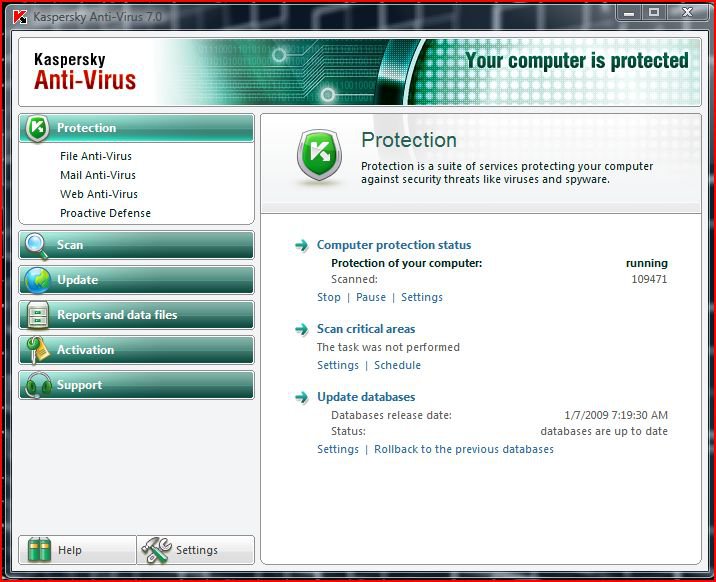
Task: Click Stop protection link
Action: click(x=329, y=297)
